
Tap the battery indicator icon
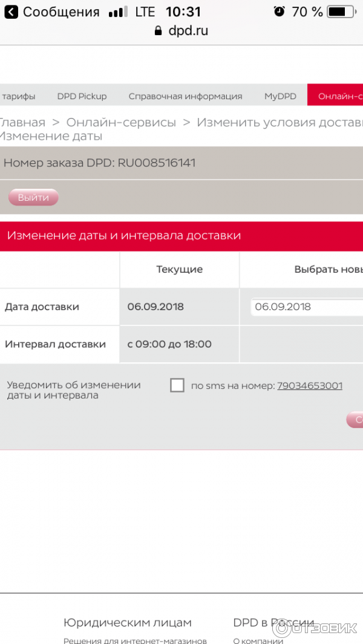tap(342, 11)
